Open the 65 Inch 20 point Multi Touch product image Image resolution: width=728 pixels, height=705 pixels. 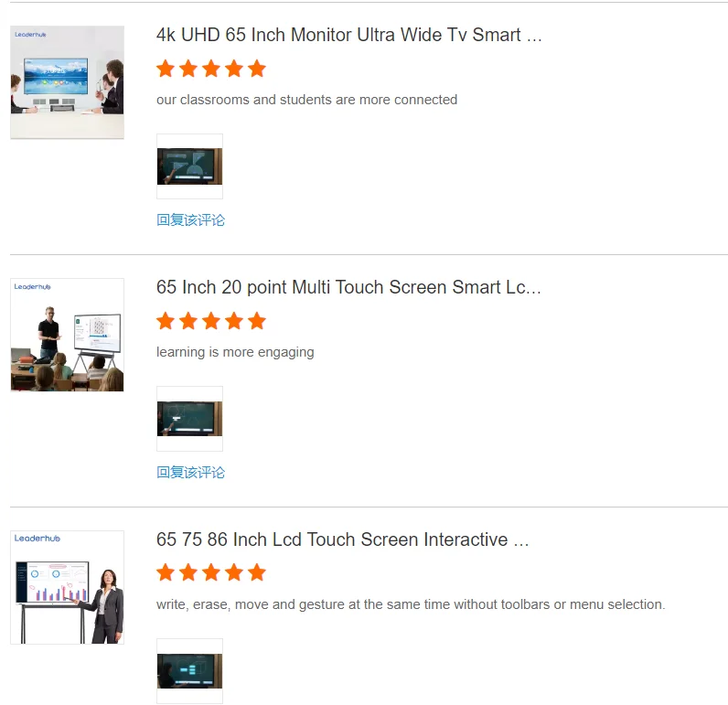point(68,335)
